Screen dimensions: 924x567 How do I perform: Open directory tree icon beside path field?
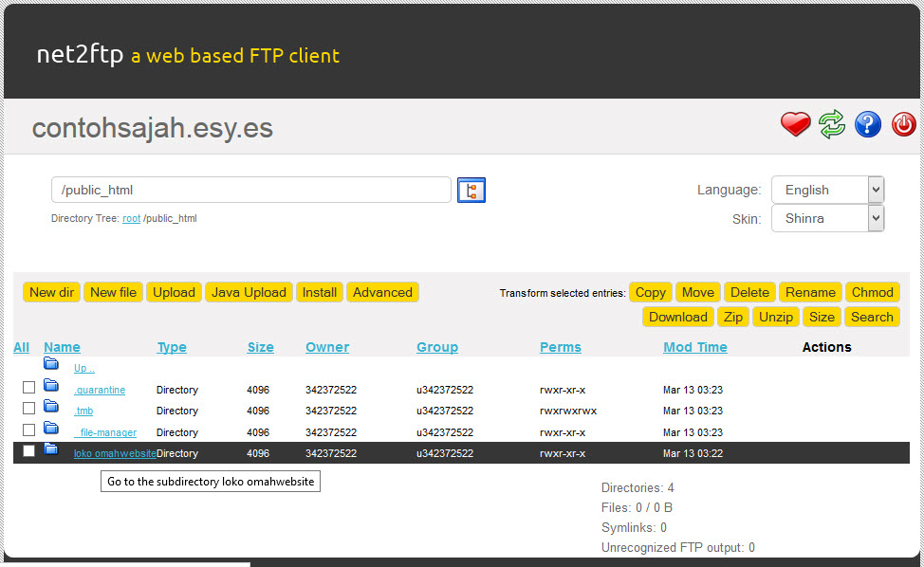tap(471, 191)
